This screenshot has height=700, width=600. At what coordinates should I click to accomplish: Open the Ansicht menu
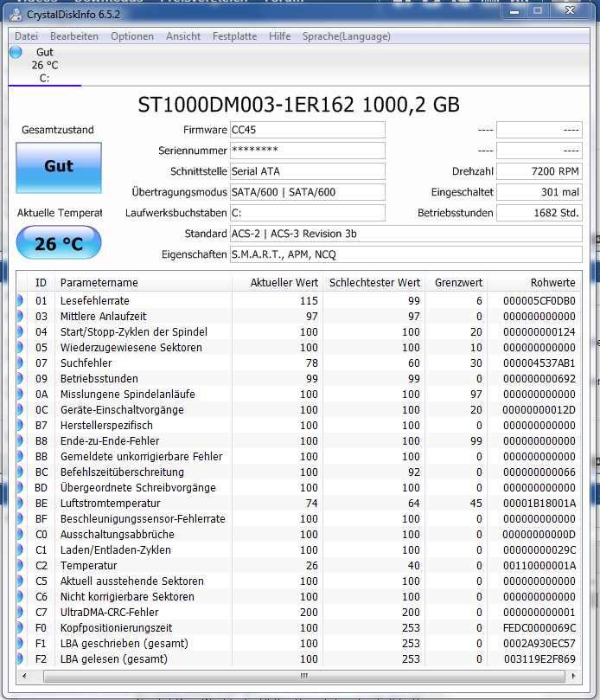point(183,36)
